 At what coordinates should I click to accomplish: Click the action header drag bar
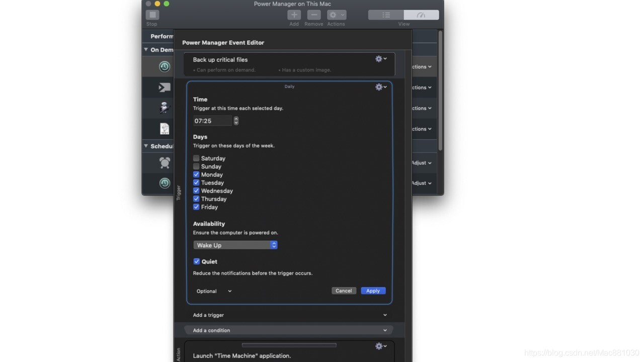(289, 345)
